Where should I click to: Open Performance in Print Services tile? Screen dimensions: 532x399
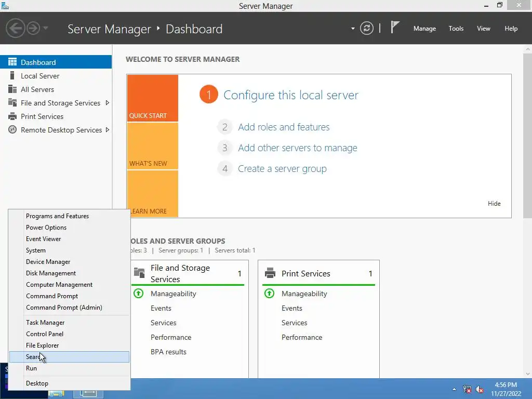click(x=302, y=337)
